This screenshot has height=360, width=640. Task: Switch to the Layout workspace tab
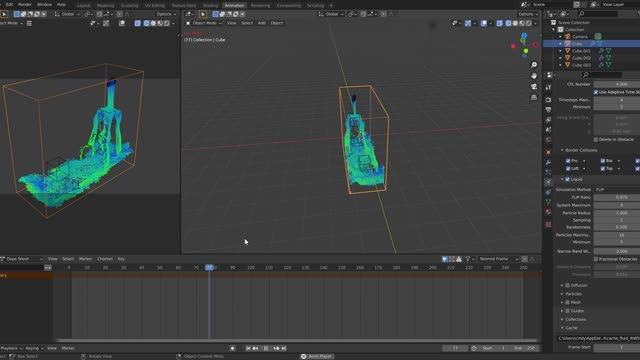(83, 6)
